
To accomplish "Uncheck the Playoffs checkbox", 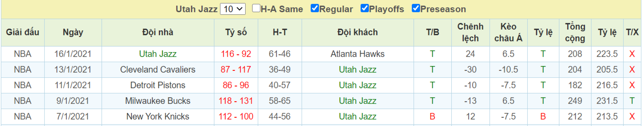I will pyautogui.click(x=365, y=8).
